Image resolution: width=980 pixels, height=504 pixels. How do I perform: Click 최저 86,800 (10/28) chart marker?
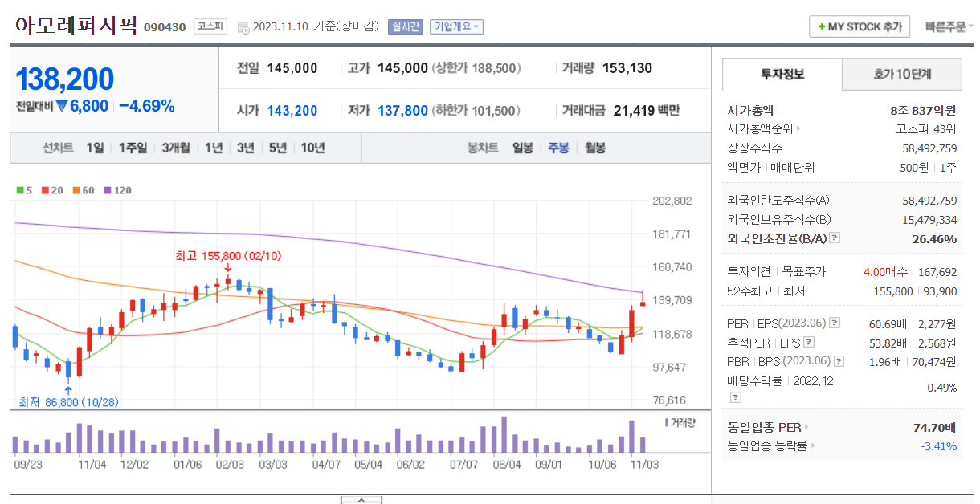(x=68, y=402)
